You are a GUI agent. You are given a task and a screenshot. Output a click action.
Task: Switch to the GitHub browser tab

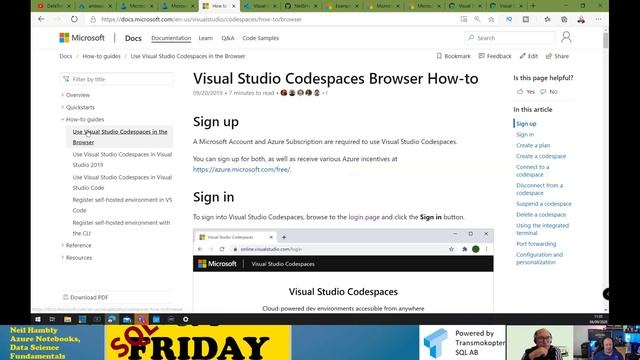(x=301, y=6)
